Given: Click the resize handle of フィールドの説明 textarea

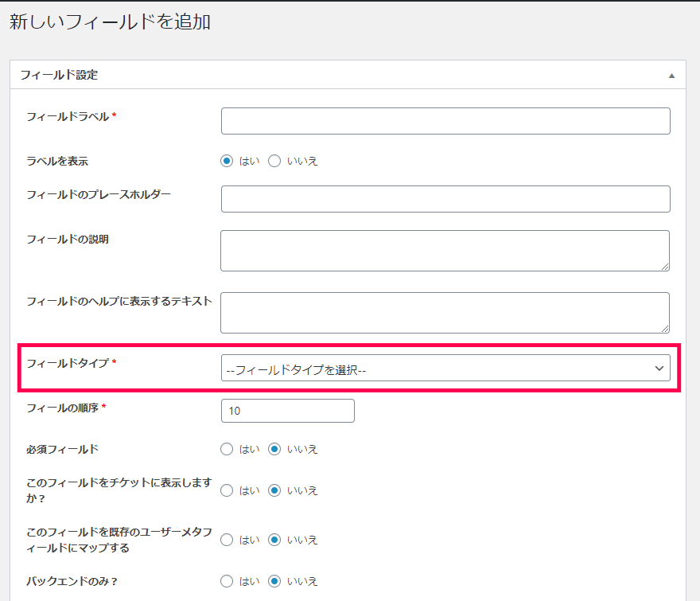Looking at the screenshot, I should pyautogui.click(x=665, y=267).
